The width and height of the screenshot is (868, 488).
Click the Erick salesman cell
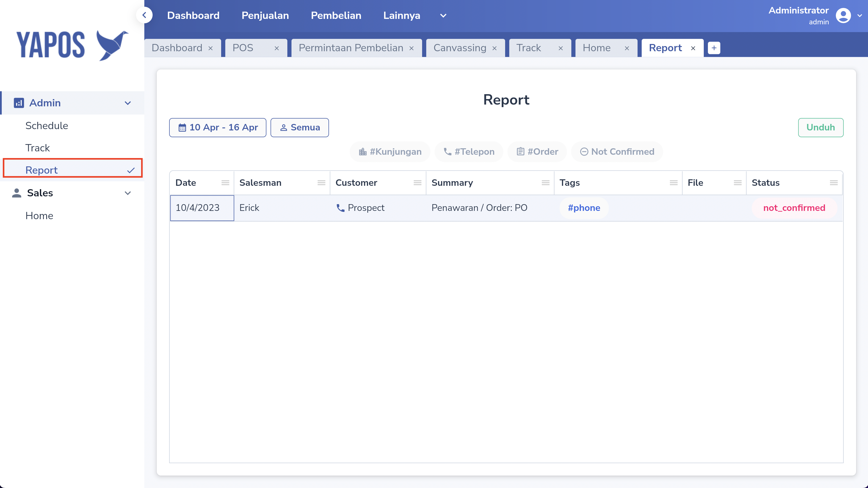click(x=282, y=208)
